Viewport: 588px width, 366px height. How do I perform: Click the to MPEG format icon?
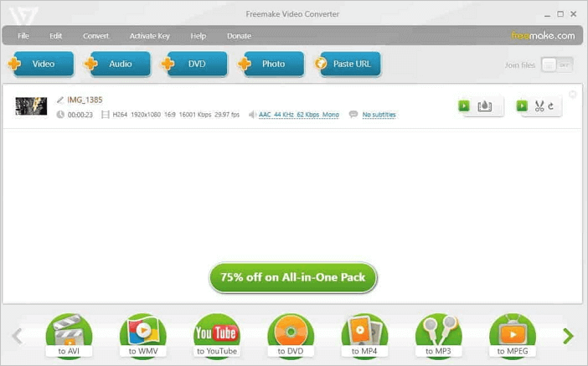coord(512,335)
